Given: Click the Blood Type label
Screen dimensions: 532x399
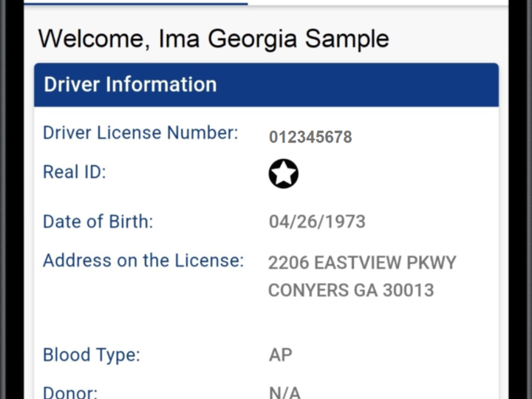Looking at the screenshot, I should [x=92, y=355].
